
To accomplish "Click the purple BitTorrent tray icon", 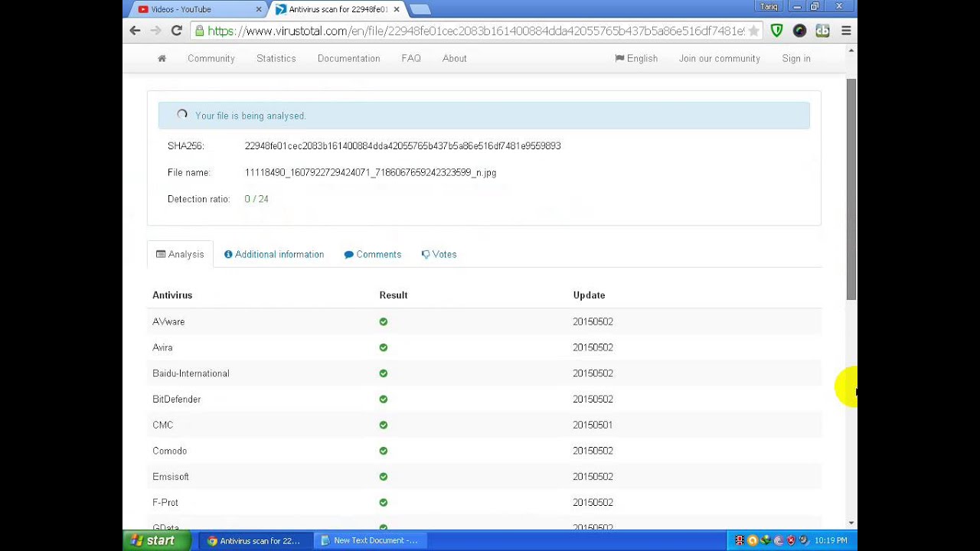I will (x=779, y=540).
